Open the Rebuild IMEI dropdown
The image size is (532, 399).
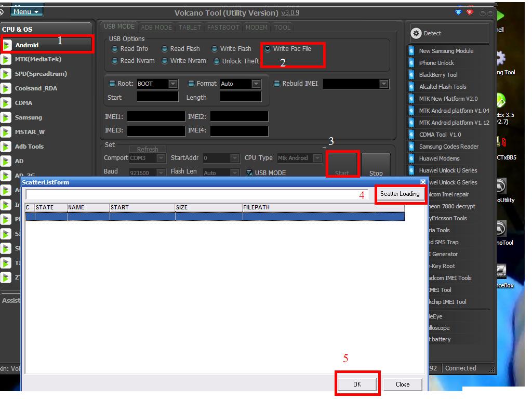(x=384, y=84)
